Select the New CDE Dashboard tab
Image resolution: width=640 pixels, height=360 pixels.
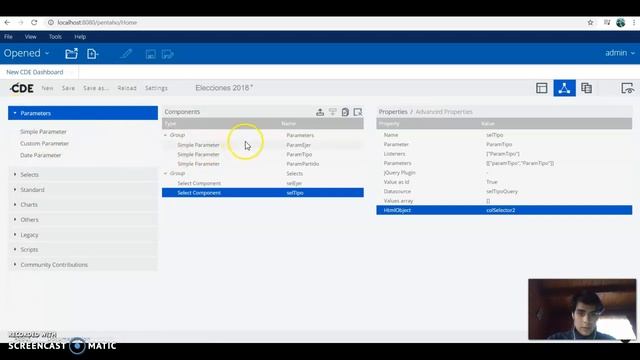point(35,72)
